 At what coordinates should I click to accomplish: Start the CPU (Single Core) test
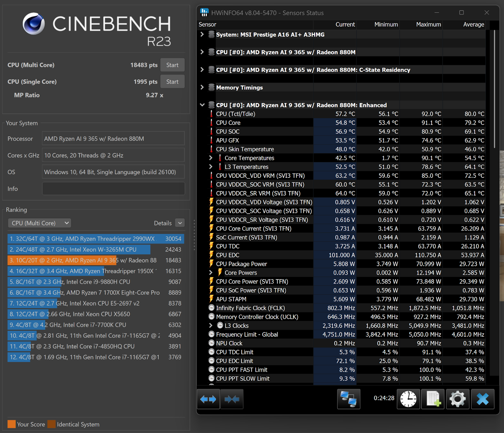click(x=172, y=82)
